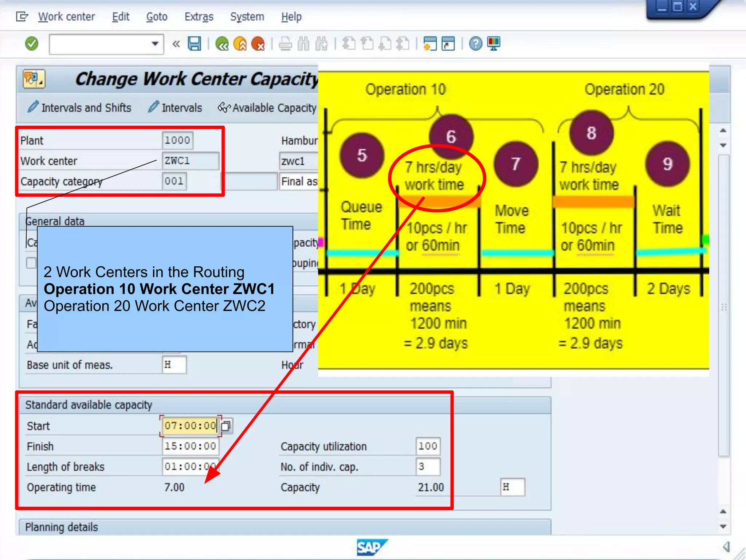This screenshot has width=746, height=560.
Task: Click the status bar expand triangle
Action: coord(726,547)
